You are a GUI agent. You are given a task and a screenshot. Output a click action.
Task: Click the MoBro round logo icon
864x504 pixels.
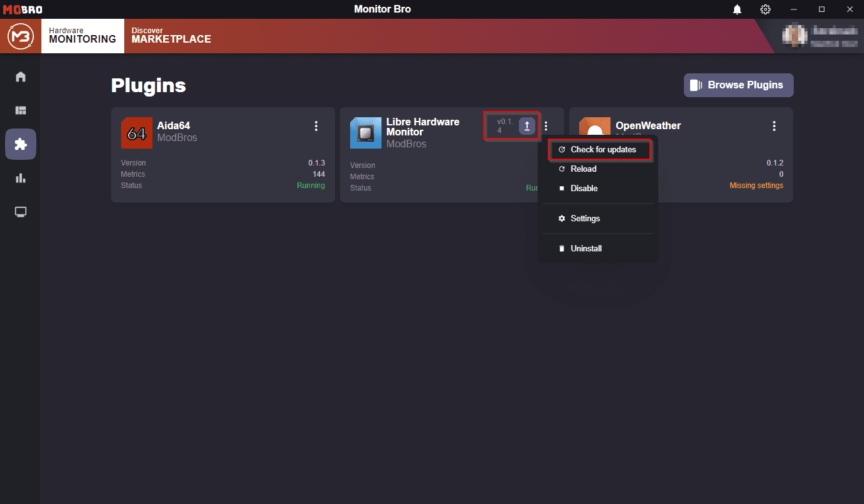tap(21, 36)
